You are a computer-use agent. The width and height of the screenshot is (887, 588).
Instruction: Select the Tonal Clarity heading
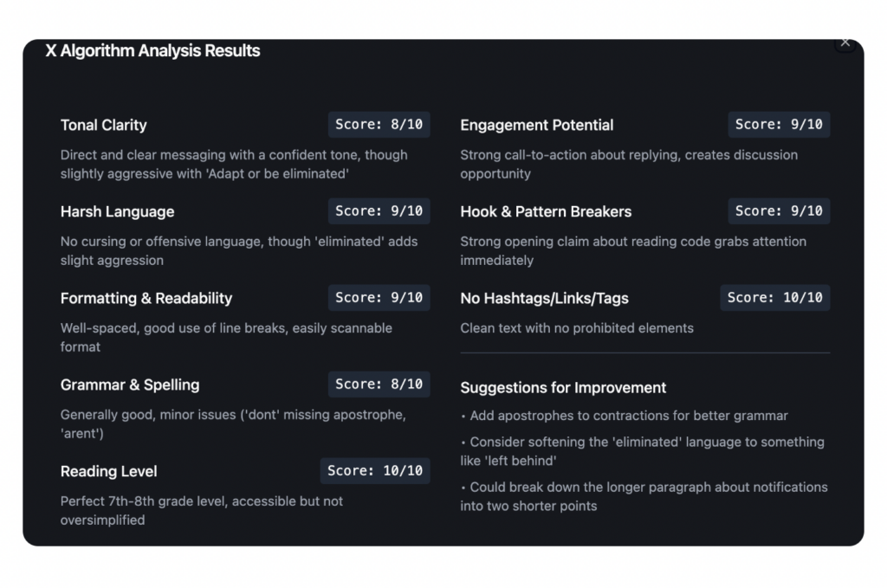[104, 126]
